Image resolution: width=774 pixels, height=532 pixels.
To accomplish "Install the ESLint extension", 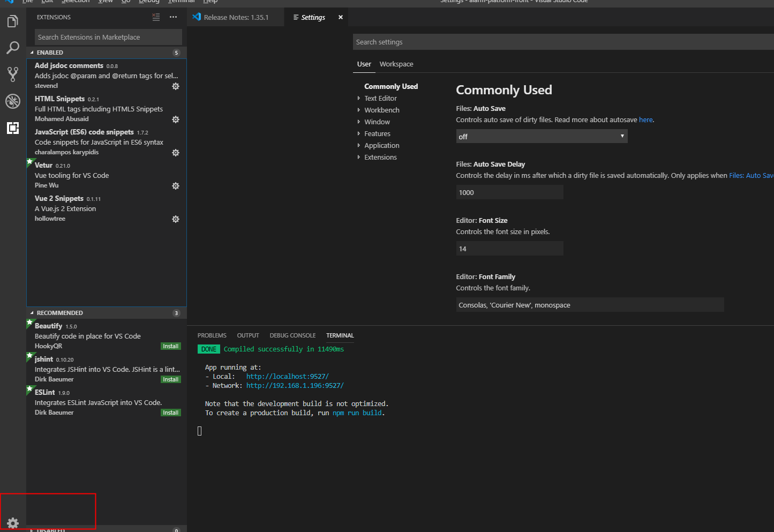I will click(171, 413).
